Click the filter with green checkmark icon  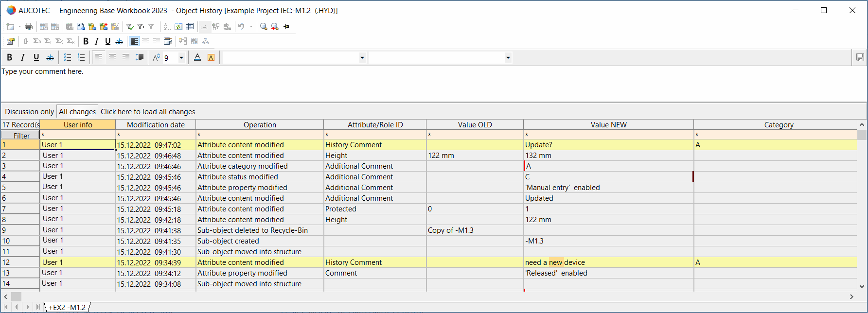click(x=130, y=27)
